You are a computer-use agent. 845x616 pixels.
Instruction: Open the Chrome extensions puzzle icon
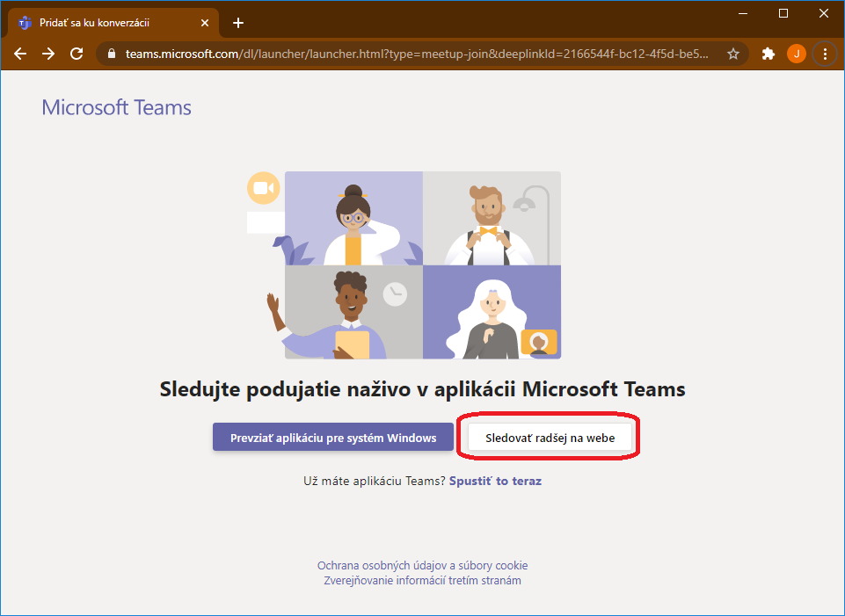click(769, 54)
